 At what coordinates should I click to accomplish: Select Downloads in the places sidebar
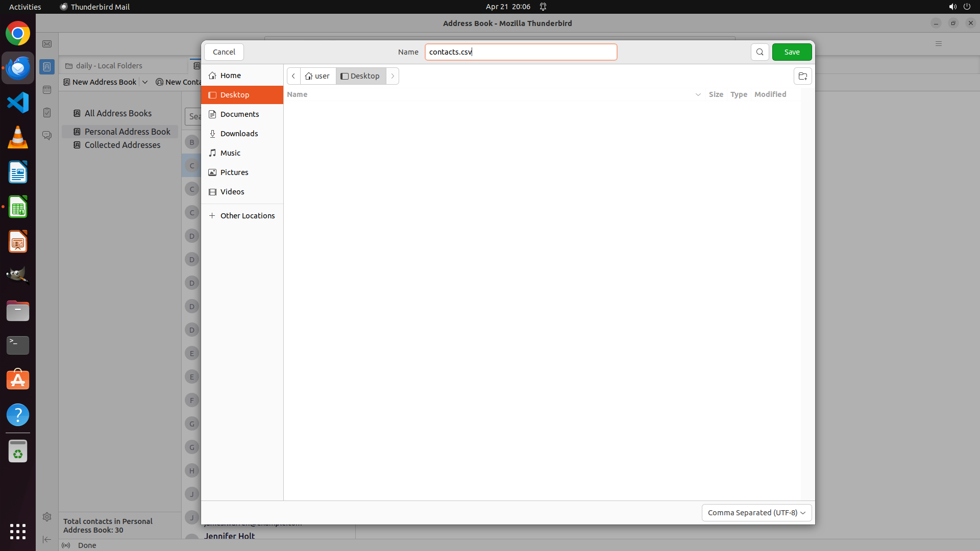coord(239,134)
